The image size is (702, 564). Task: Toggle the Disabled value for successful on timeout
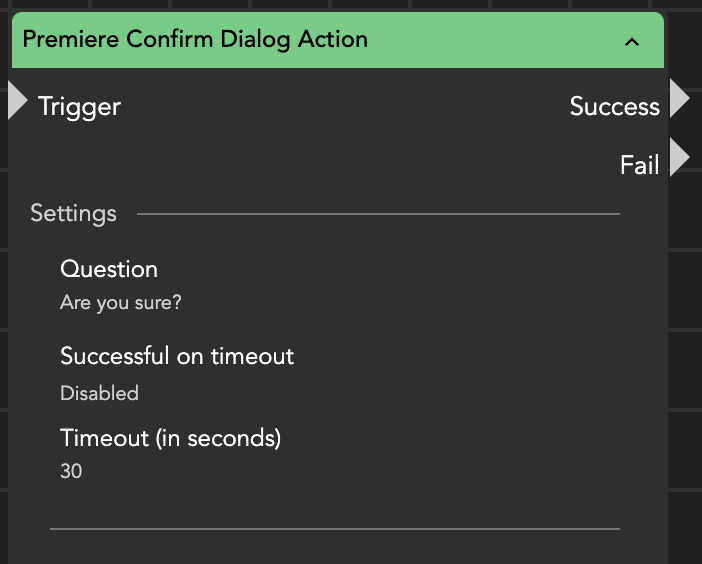(x=99, y=393)
